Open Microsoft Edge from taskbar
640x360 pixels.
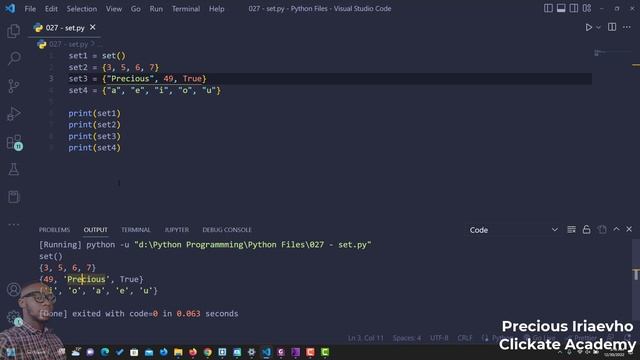click(105, 352)
